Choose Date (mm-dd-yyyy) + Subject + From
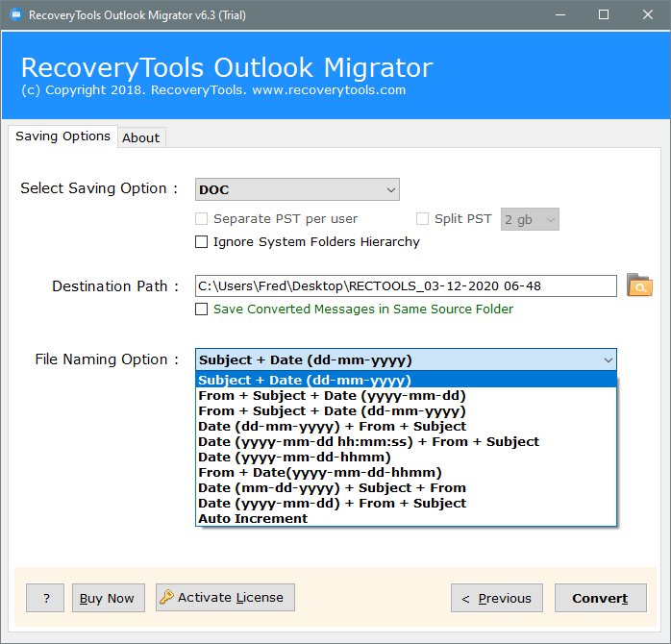 [406, 488]
